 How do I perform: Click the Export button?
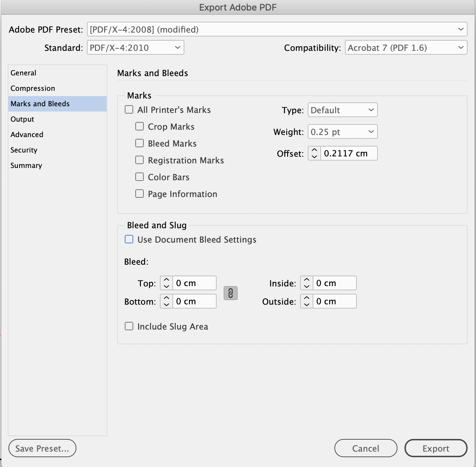point(436,448)
